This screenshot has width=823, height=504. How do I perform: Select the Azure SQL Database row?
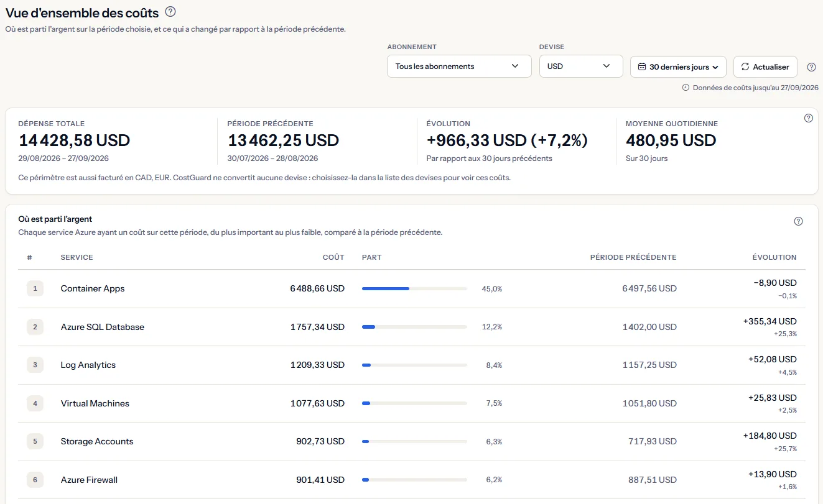(412, 327)
